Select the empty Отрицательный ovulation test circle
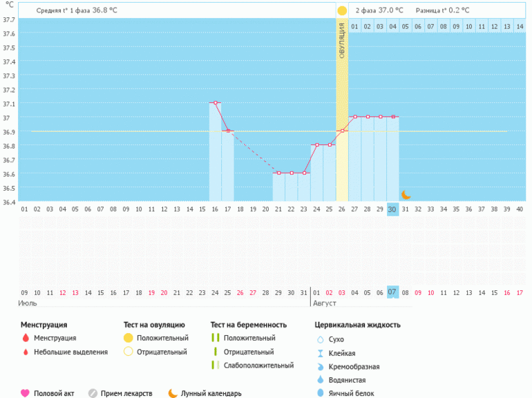Viewport: 532px width, 398px height. 127,352
